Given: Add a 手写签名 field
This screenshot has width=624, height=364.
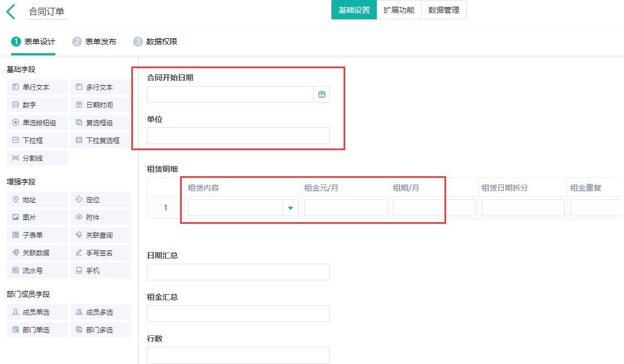Looking at the screenshot, I should tap(101, 253).
